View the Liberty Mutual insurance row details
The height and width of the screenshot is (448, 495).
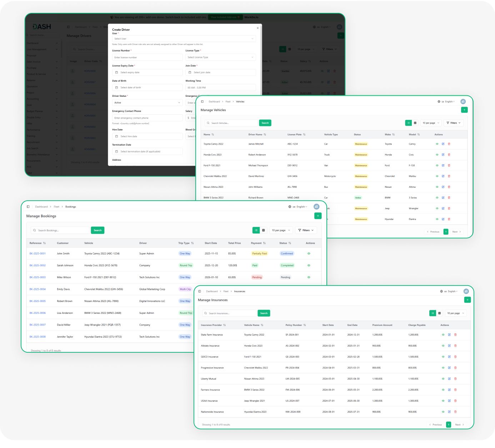coord(443,379)
